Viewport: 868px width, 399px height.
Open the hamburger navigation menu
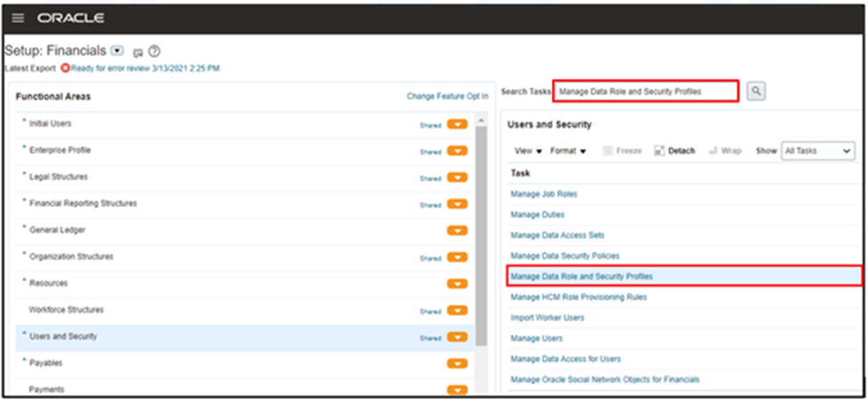coord(18,19)
